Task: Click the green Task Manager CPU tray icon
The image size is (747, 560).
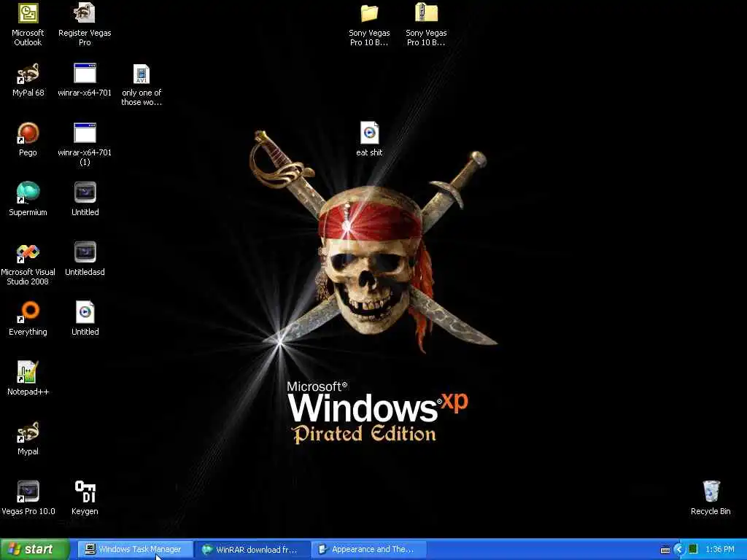Action: coord(693,549)
